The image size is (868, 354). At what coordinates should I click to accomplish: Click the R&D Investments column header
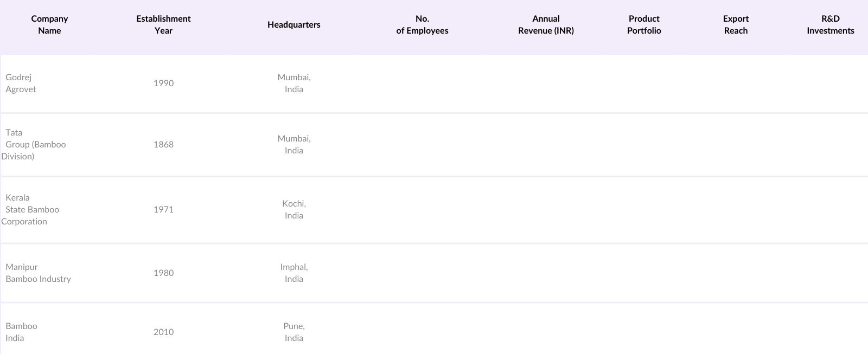pyautogui.click(x=830, y=25)
